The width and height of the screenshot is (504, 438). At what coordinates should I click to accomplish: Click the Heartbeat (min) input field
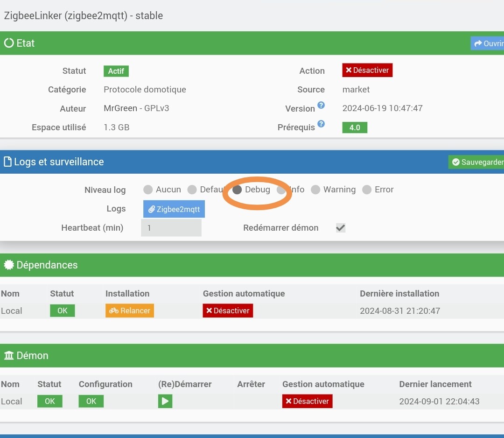171,228
